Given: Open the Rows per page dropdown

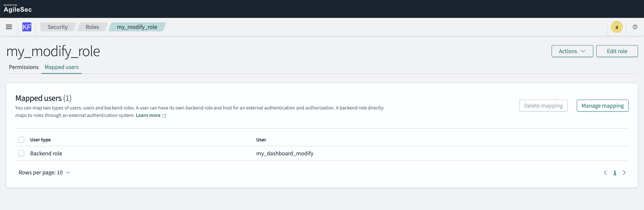Looking at the screenshot, I should [x=44, y=173].
